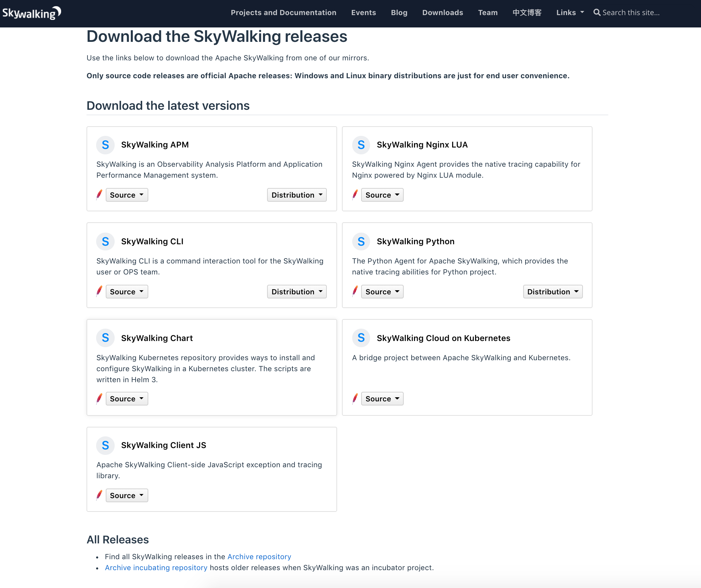This screenshot has width=701, height=588.
Task: Click the SkyWalking Python S icon
Action: pos(361,242)
